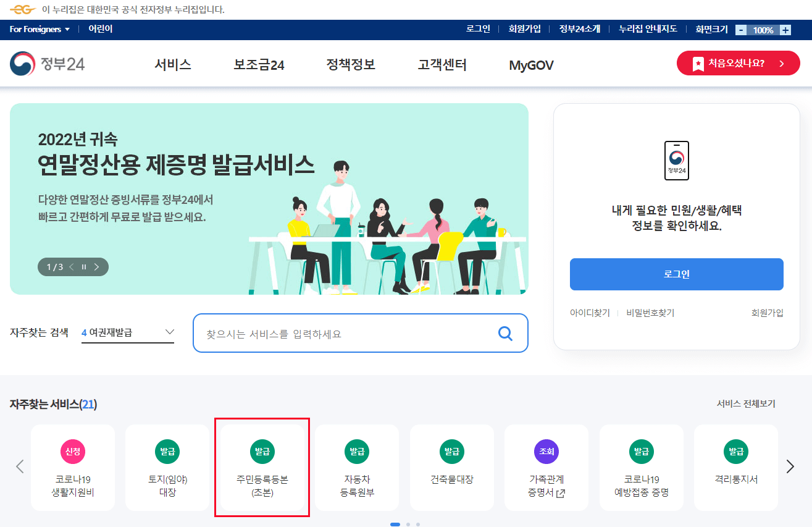Open 누리집 안내지도 link
The image size is (812, 527).
(648, 29)
